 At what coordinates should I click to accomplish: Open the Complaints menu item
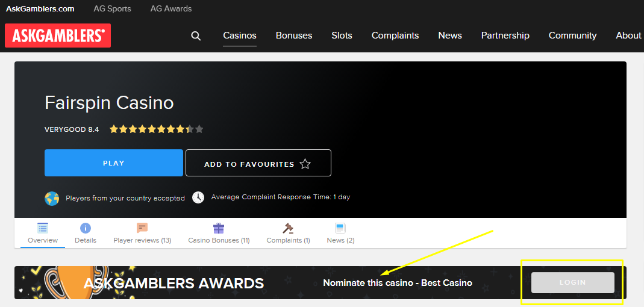(x=395, y=36)
